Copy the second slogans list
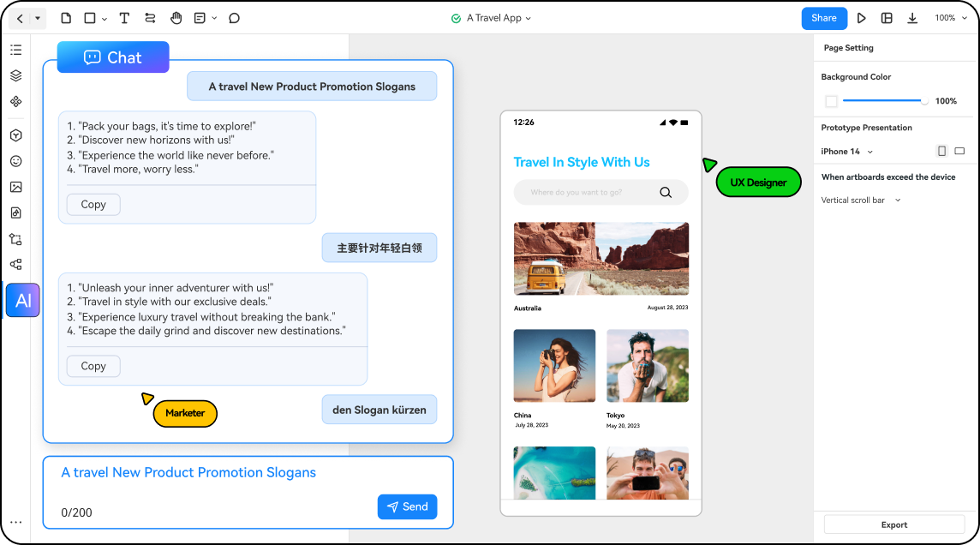The image size is (980, 545). click(x=93, y=366)
